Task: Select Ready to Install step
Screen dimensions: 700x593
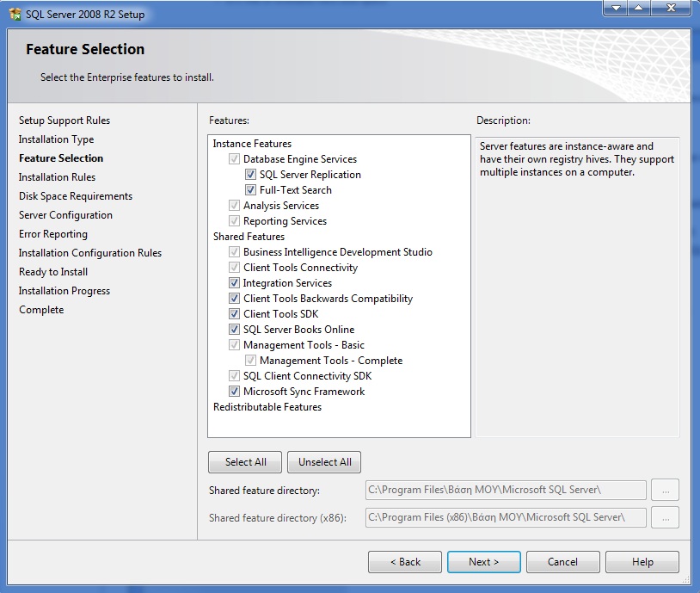Action: (x=53, y=272)
